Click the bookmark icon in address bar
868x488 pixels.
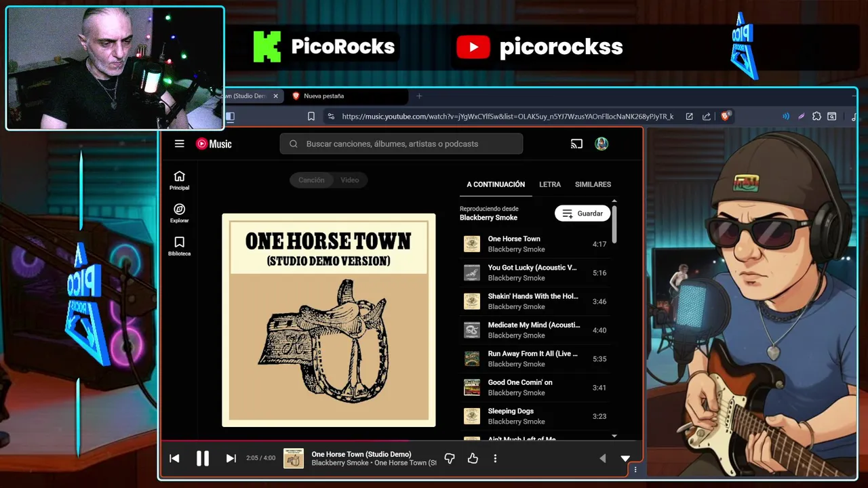click(x=311, y=117)
